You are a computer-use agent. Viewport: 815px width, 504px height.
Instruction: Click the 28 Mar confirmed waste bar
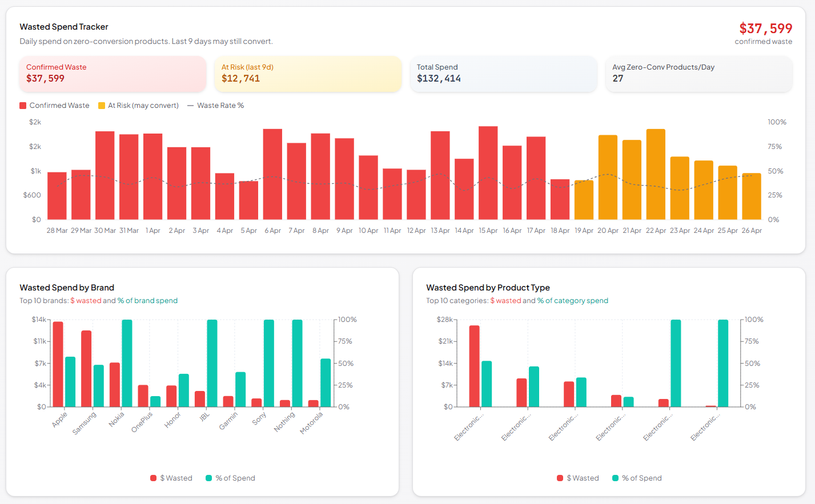tap(57, 195)
